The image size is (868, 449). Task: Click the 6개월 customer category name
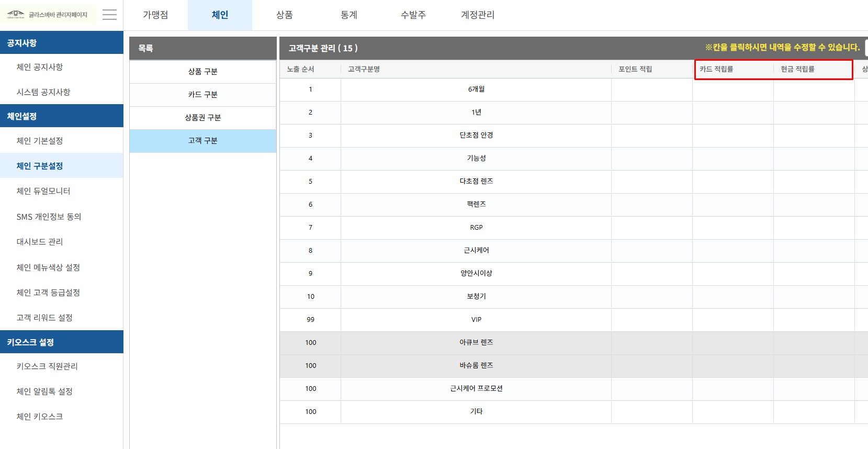click(476, 89)
